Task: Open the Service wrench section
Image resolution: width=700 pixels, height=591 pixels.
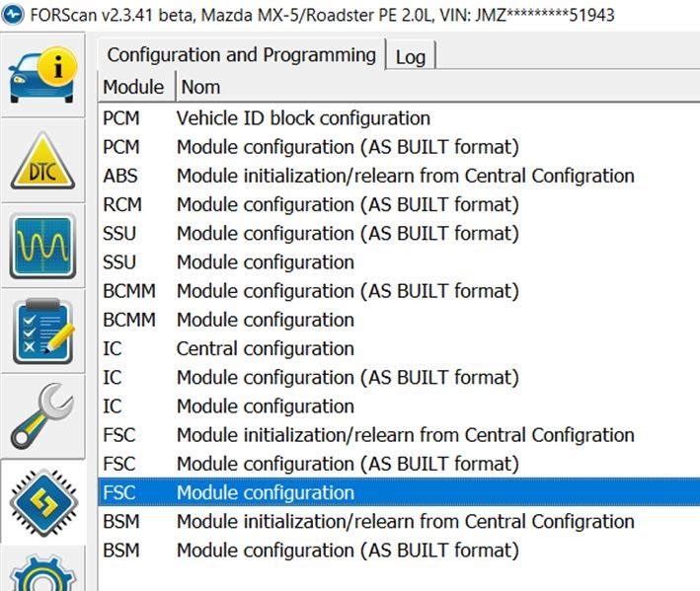Action: tap(42, 416)
